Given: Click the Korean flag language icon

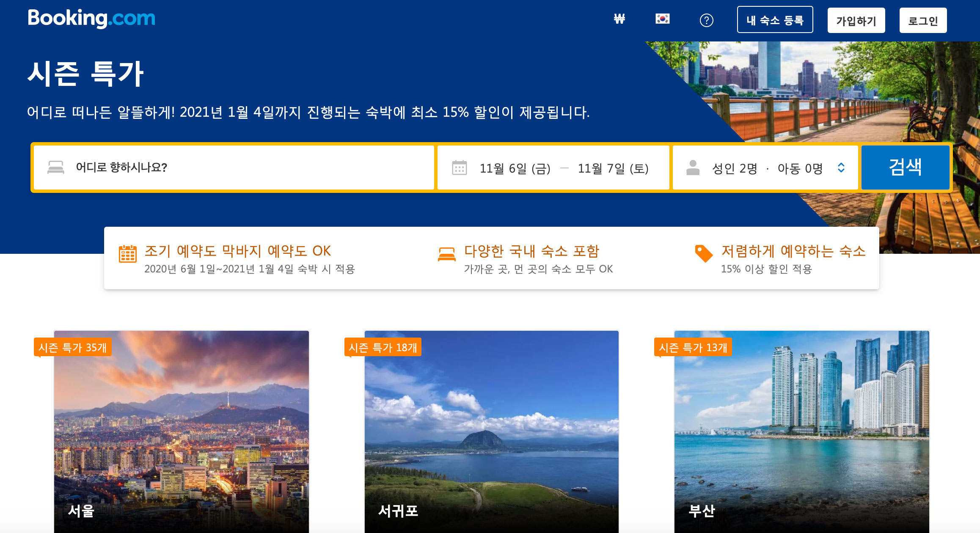Looking at the screenshot, I should 662,19.
